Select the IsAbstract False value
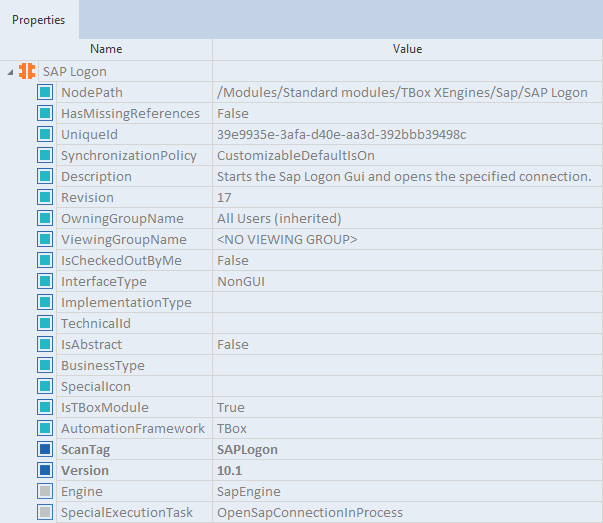This screenshot has width=603, height=523. click(x=233, y=344)
